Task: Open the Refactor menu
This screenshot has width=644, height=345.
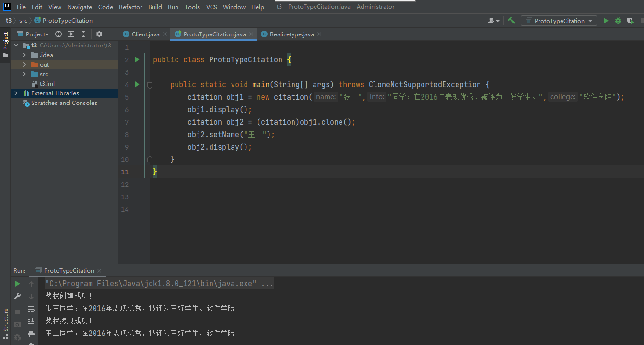Action: tap(130, 7)
